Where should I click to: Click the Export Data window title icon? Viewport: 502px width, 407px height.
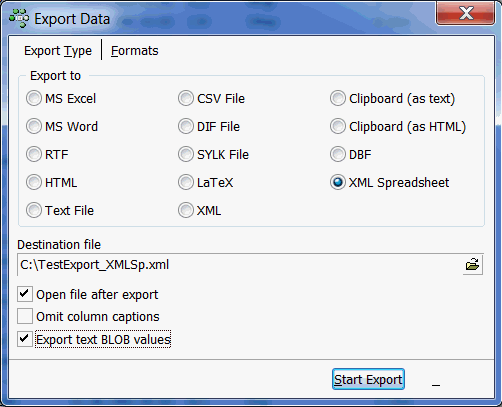click(x=19, y=19)
